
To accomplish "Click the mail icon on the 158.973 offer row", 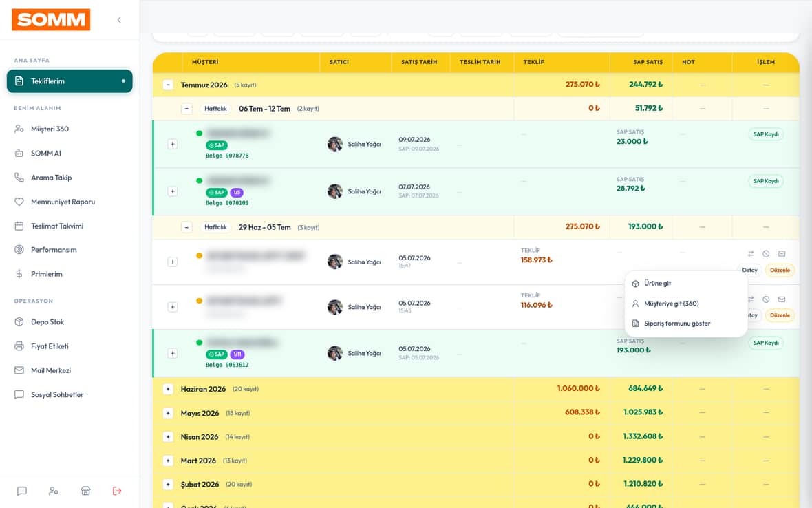I will (x=782, y=254).
